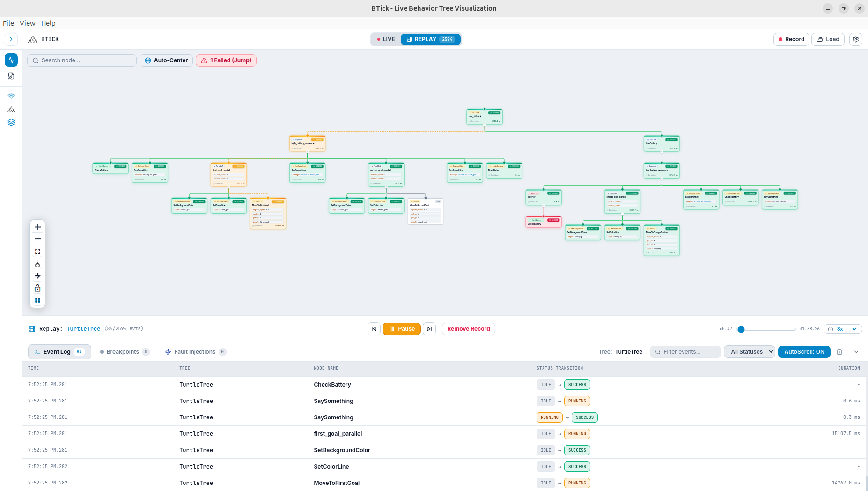Turn off AutoScroll
Image resolution: width=868 pixels, height=491 pixels.
pyautogui.click(x=804, y=352)
